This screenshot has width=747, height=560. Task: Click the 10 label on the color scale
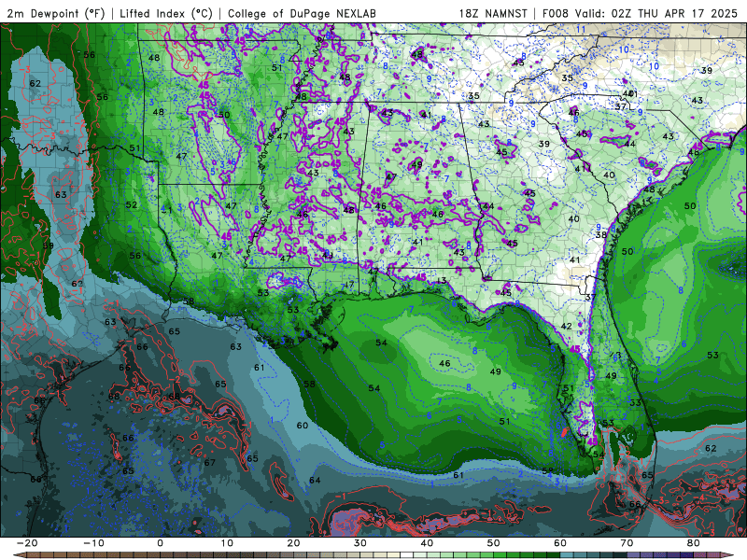pyautogui.click(x=227, y=543)
